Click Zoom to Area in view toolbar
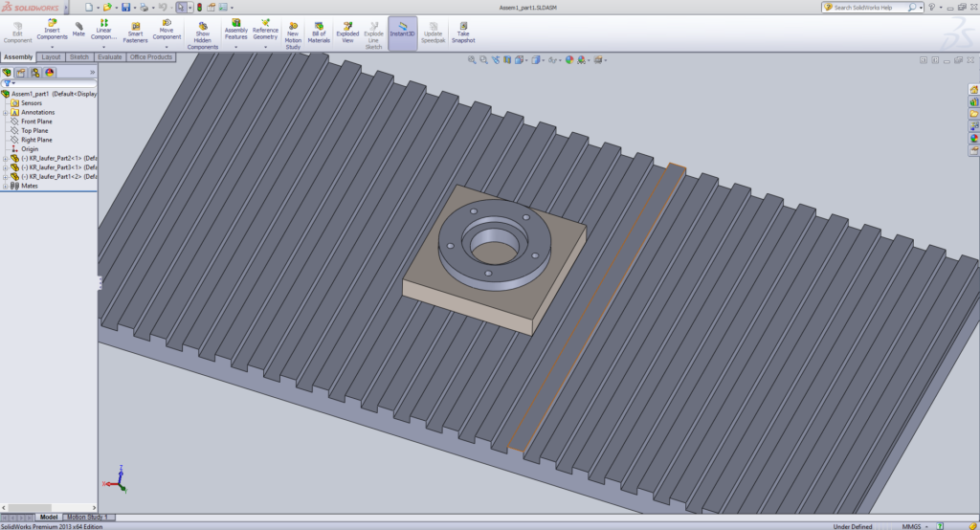Viewport: 980px width, 530px height. pos(483,60)
